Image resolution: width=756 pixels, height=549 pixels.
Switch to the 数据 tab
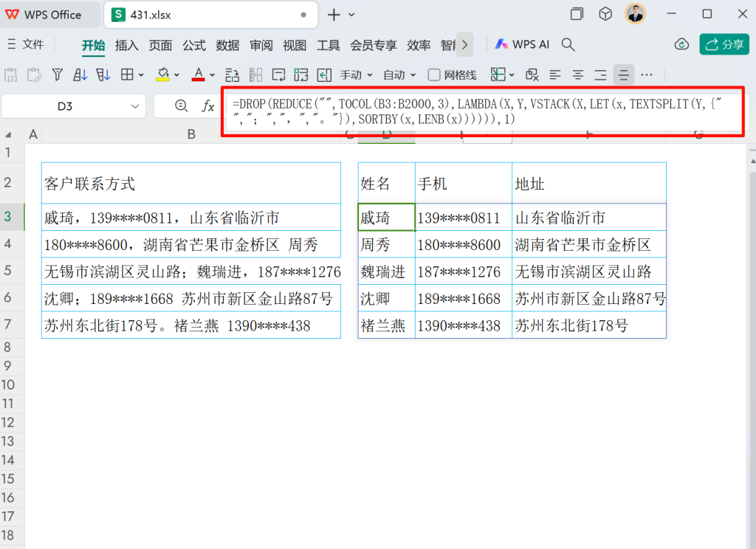coord(227,45)
